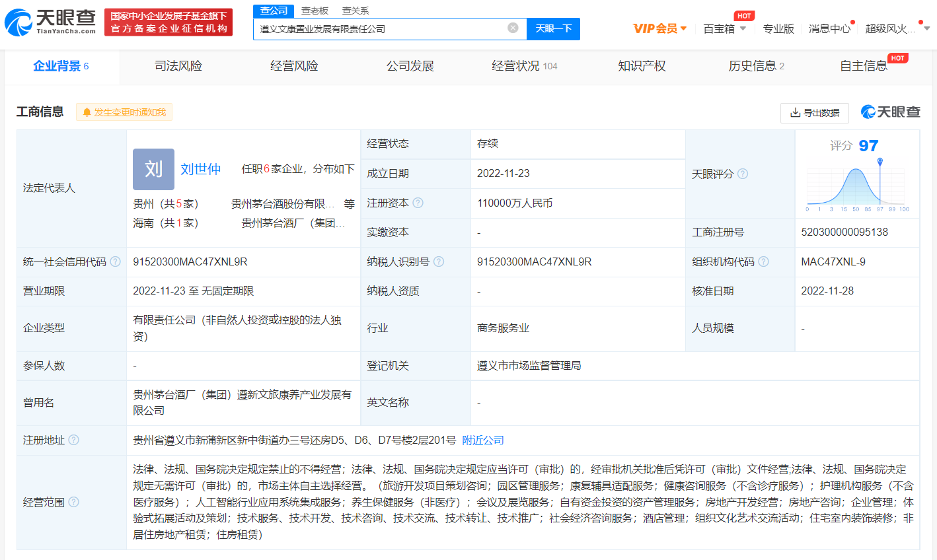
Task: Click the 导出数据 export button
Action: [815, 113]
